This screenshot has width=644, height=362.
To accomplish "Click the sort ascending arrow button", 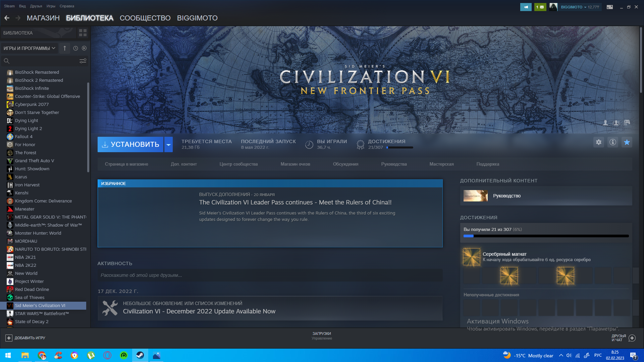I will coord(65,48).
